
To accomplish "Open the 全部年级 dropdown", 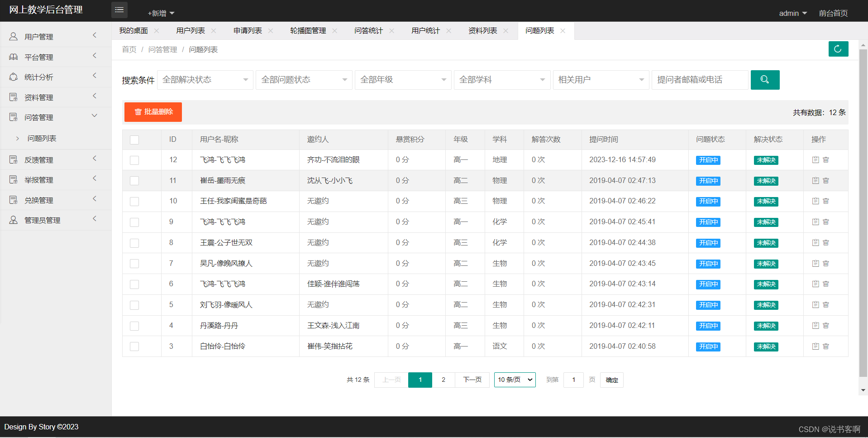I will point(403,80).
